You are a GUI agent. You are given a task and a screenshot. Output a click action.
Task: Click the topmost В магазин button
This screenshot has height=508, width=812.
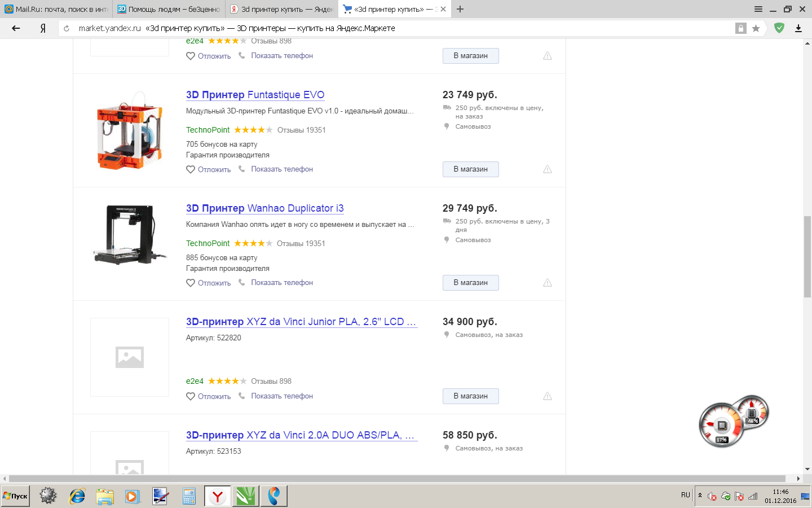(x=471, y=56)
